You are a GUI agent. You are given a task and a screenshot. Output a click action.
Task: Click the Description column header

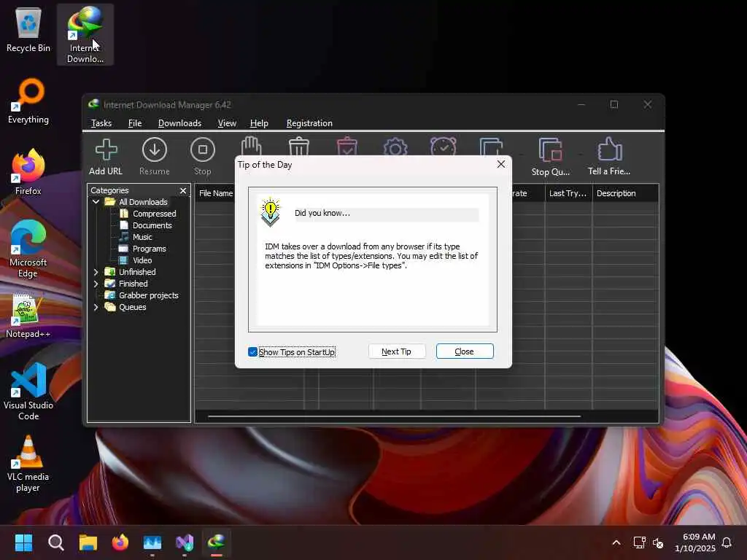pyautogui.click(x=625, y=193)
